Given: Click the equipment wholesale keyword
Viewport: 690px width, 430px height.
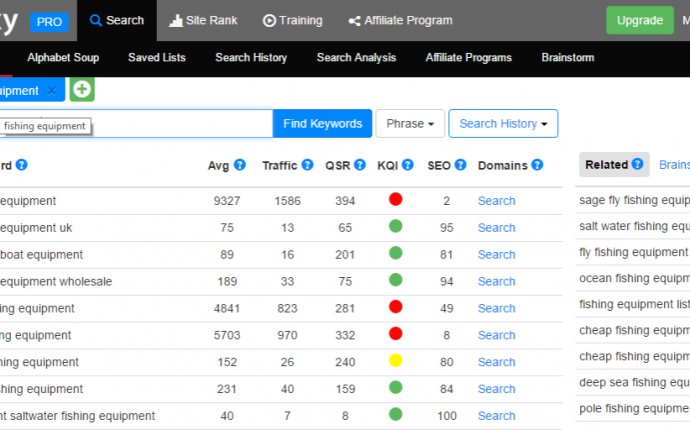Looking at the screenshot, I should 56,282.
